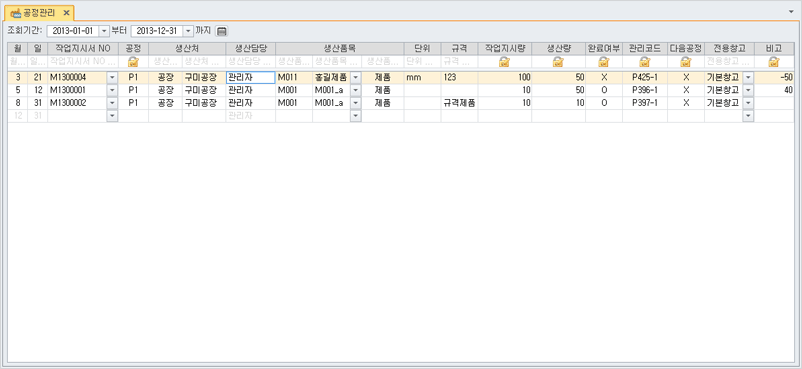Click the 규격 filter input
Screen dimensions: 802x369
[459, 62]
